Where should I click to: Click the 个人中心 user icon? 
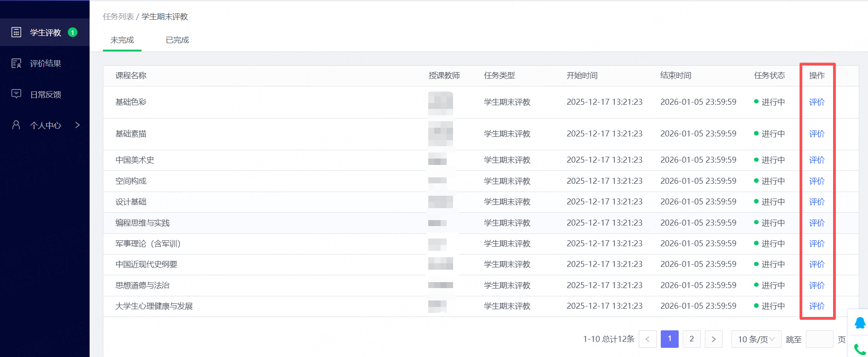coord(16,125)
